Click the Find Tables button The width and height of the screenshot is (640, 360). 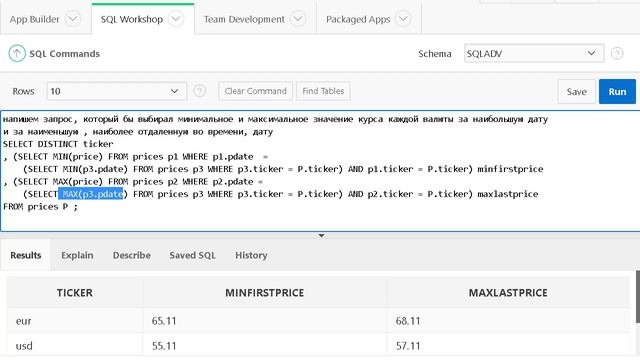[323, 91]
